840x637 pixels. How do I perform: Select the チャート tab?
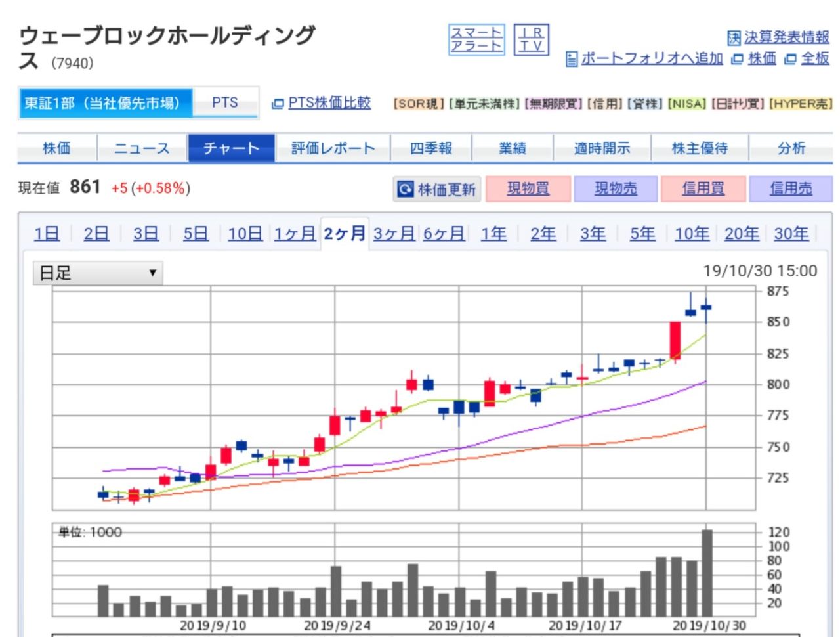(231, 148)
